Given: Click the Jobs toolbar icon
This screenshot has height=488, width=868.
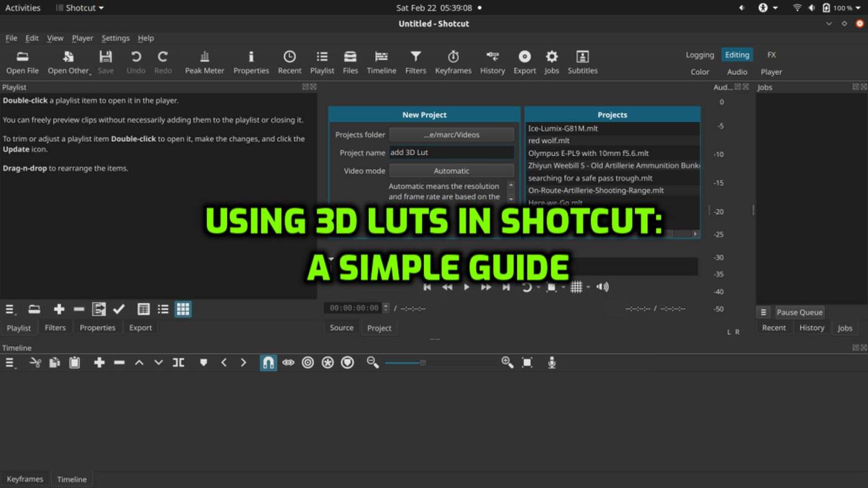Looking at the screenshot, I should click(552, 63).
